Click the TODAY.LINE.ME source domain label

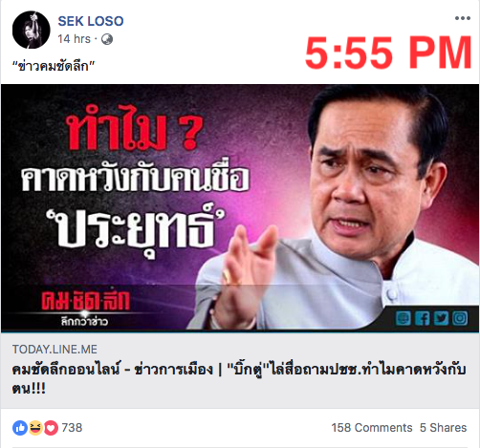tap(55, 350)
